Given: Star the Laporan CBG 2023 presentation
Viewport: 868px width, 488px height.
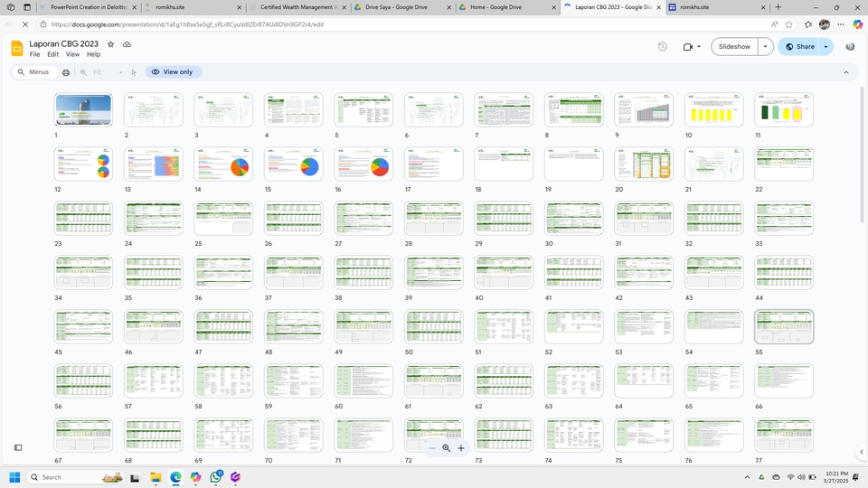Looking at the screenshot, I should coord(110,44).
